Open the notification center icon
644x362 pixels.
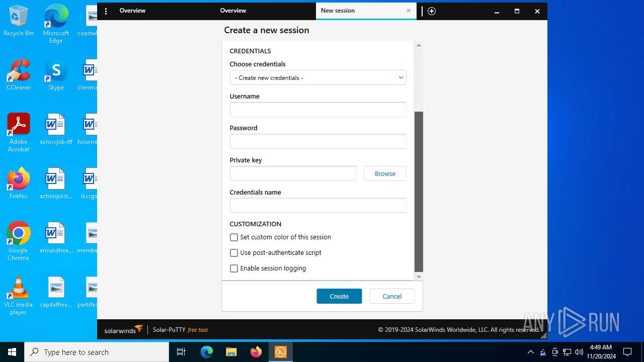click(627, 352)
